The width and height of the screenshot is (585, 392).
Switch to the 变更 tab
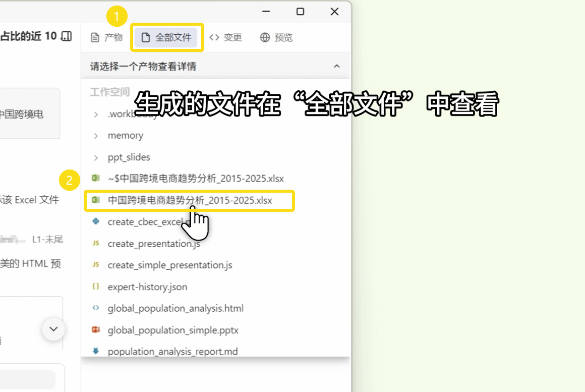[225, 37]
